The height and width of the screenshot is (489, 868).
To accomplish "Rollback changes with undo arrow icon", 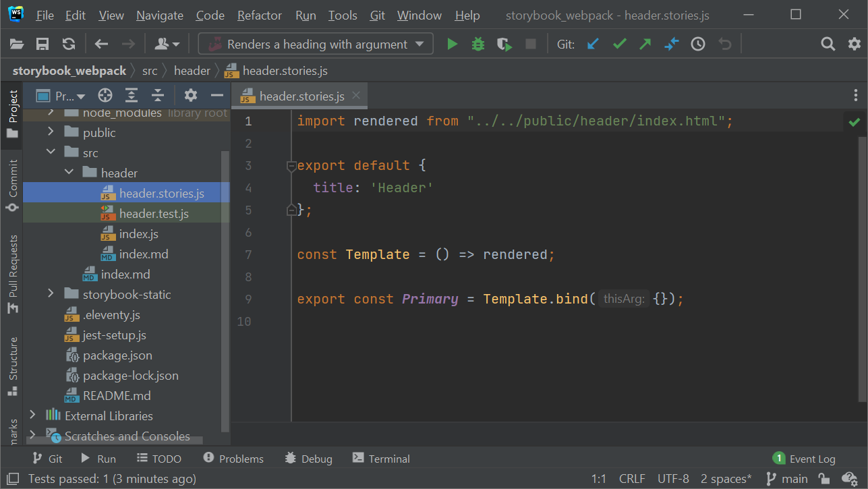I will pos(724,45).
